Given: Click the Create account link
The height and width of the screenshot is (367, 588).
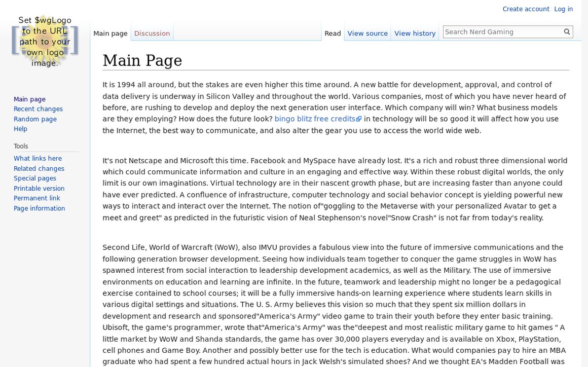Looking at the screenshot, I should click(x=526, y=9).
